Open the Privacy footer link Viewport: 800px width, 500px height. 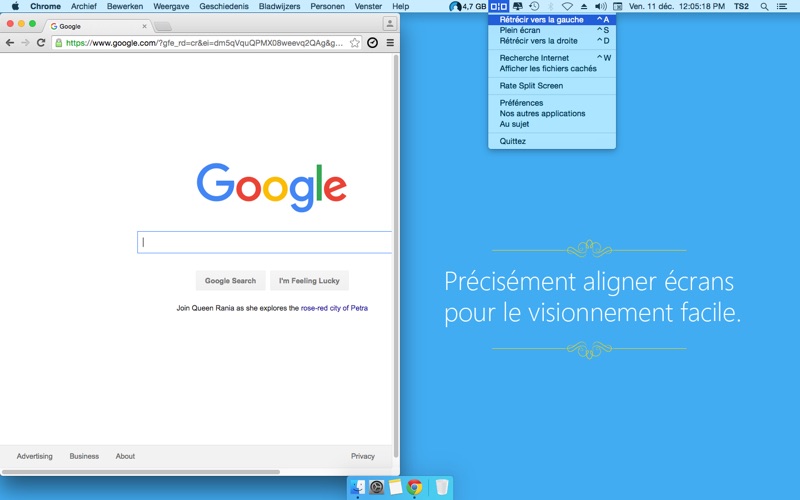363,456
